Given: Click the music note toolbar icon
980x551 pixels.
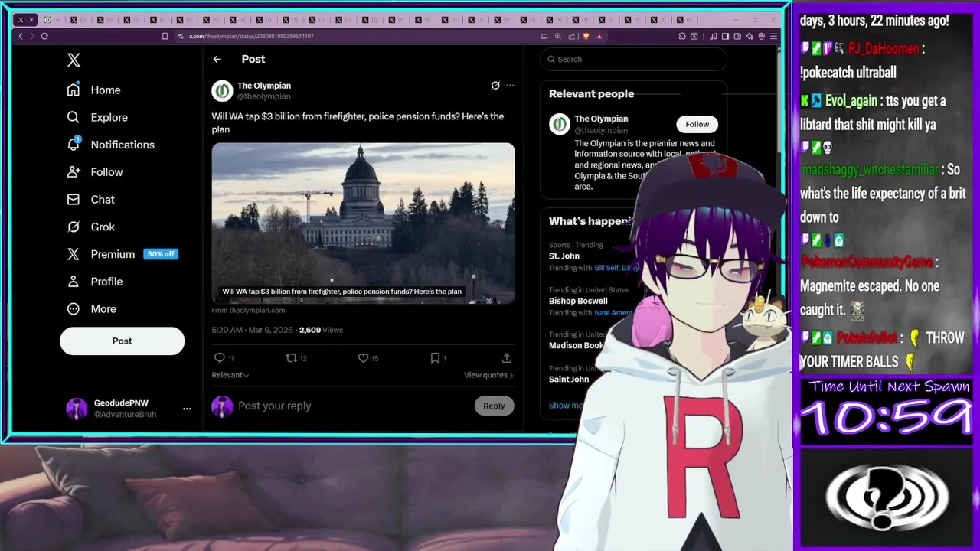Looking at the screenshot, I should (x=714, y=36).
